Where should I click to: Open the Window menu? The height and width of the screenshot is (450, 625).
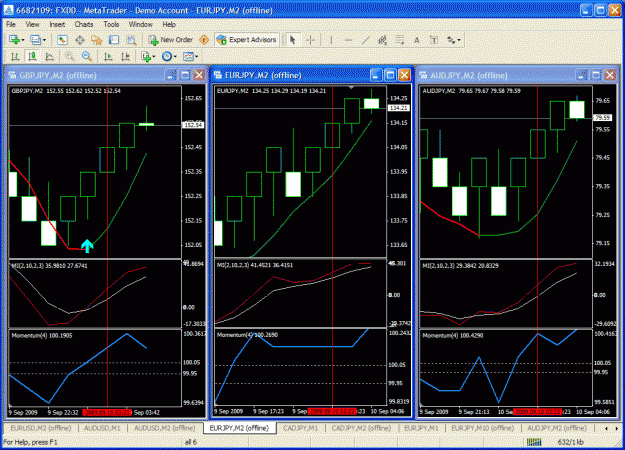140,24
